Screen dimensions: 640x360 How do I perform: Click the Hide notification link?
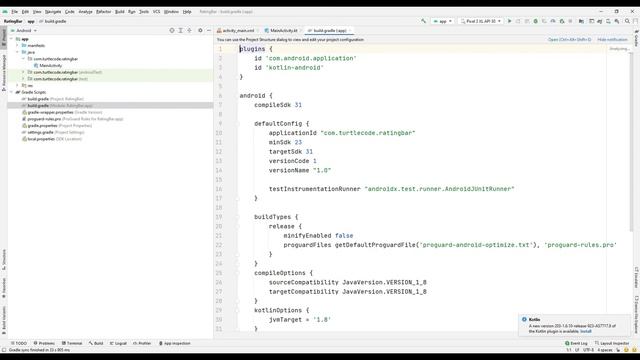click(x=612, y=40)
